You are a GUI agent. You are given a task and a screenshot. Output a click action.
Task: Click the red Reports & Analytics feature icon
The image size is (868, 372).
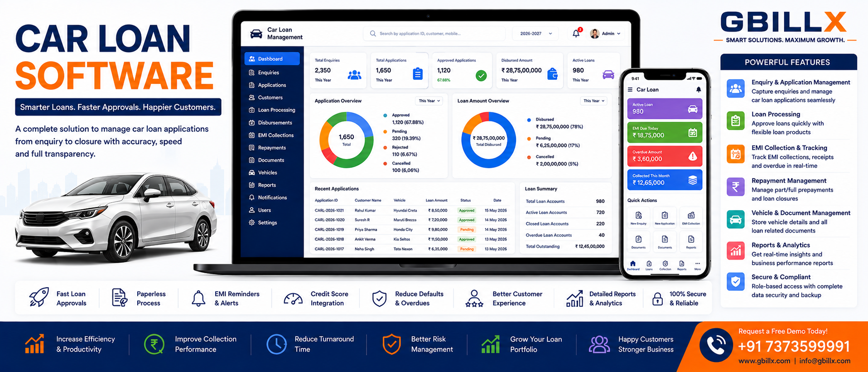736,251
